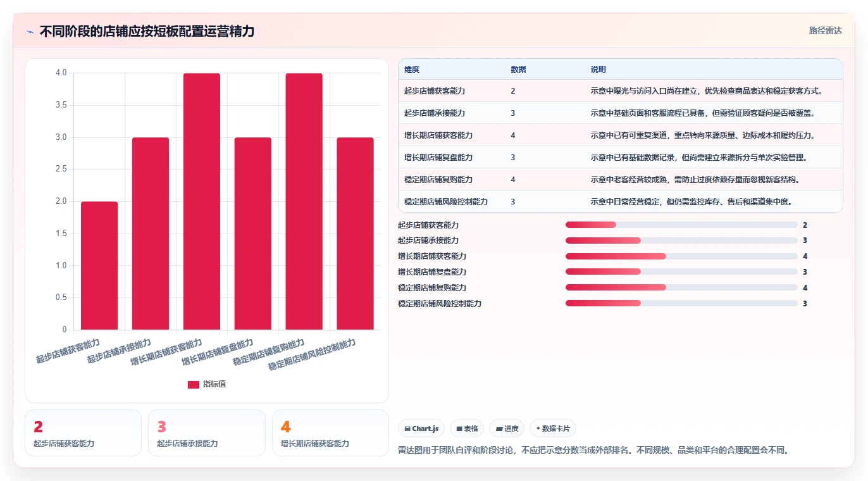Viewport: 868px width, 481px height.
Task: Click the 路径雷达 label in header
Action: click(825, 30)
